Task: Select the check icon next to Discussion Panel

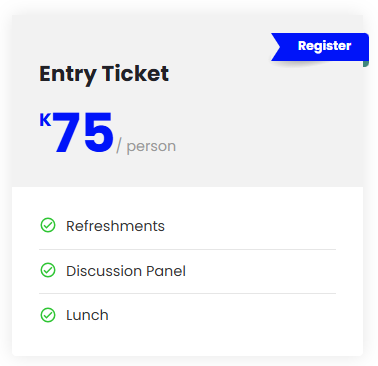Action: coord(48,270)
